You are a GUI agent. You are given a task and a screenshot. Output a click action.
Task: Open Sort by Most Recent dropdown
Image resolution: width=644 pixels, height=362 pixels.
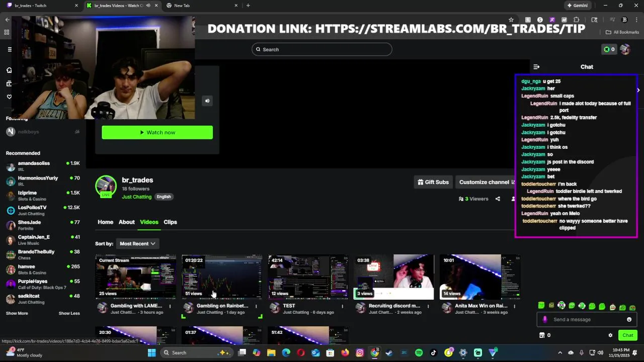[x=137, y=244]
